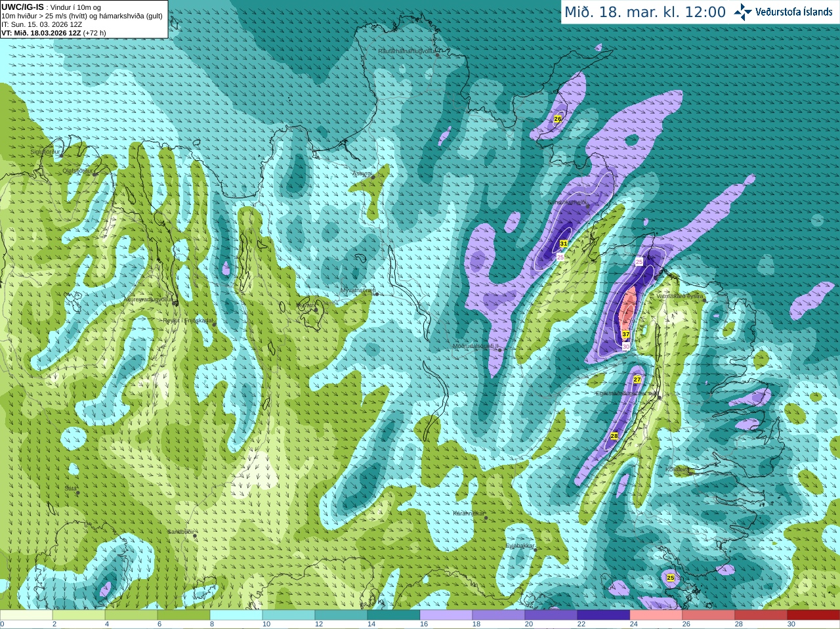
Task: Click the 'Reykir í Fnjóskadal' station label
Action: (187, 320)
